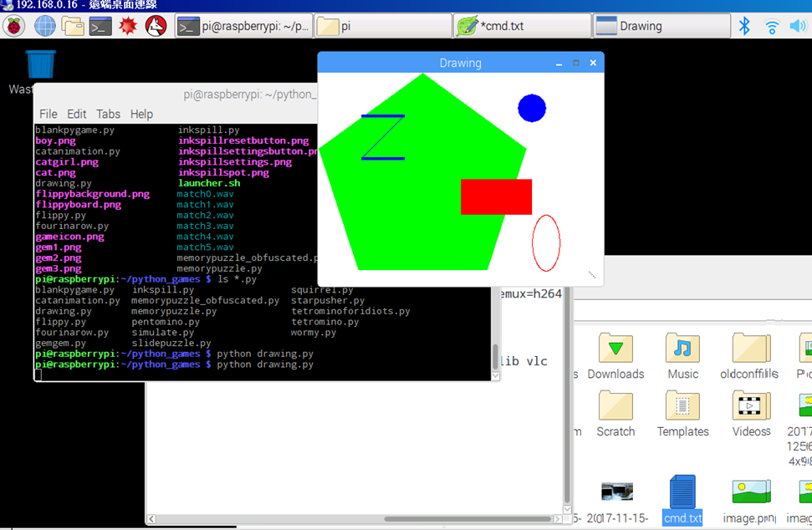This screenshot has height=530, width=812.
Task: Launch the web browser globe icon
Action: point(44,26)
